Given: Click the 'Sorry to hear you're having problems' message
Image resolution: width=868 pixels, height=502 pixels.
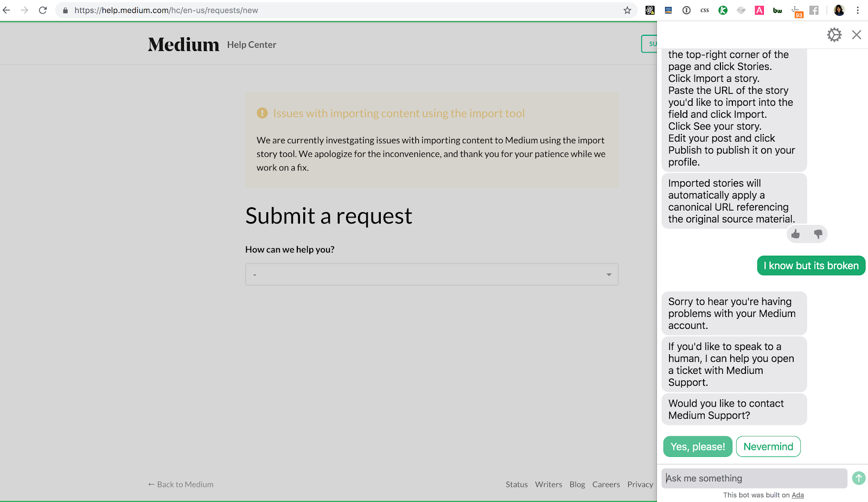Looking at the screenshot, I should click(734, 313).
